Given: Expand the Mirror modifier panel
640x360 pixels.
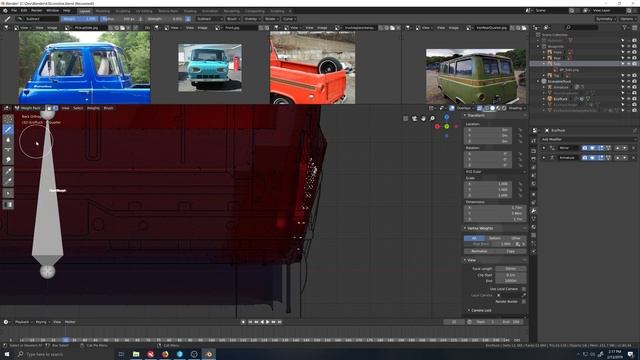Looking at the screenshot, I should tap(544, 148).
